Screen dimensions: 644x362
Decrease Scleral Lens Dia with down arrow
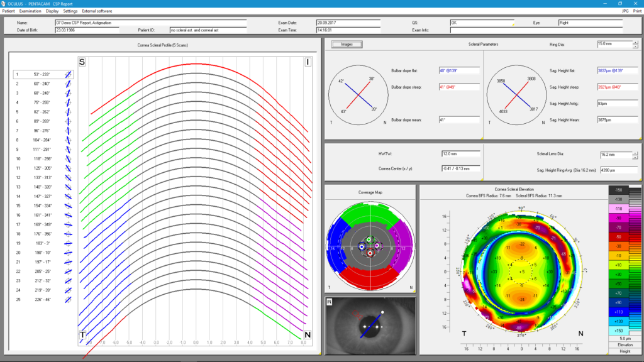(x=635, y=156)
